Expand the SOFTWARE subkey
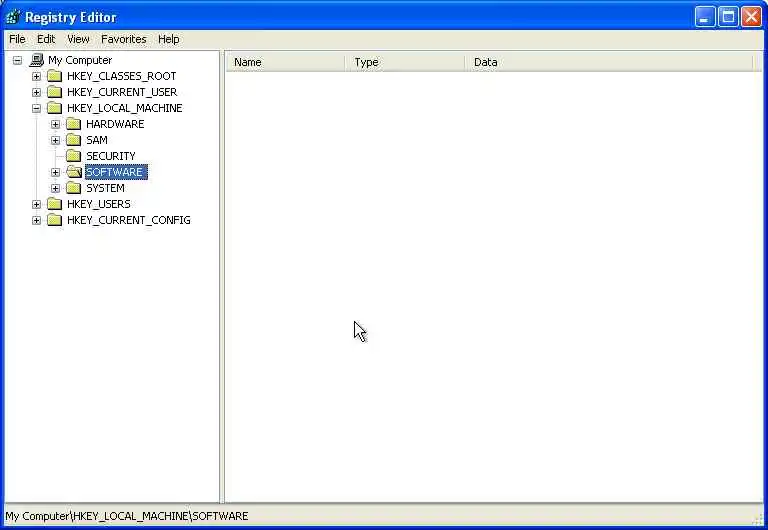The image size is (768, 530). pyautogui.click(x=55, y=172)
